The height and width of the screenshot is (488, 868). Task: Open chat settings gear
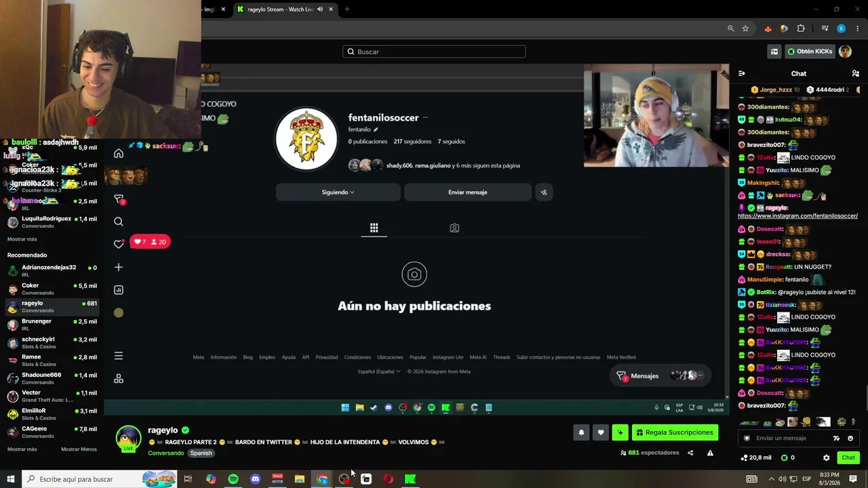click(x=826, y=457)
